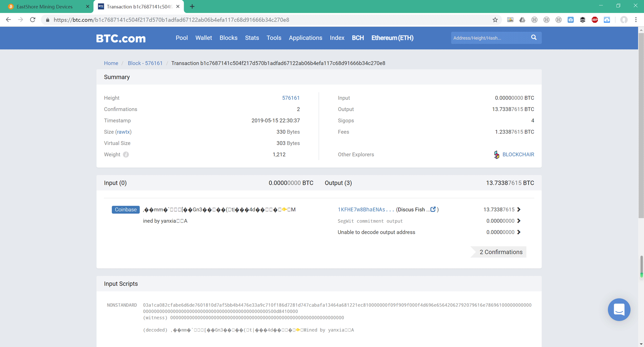Open the Pool menu item
Screen dimensions: 644x347
(x=182, y=38)
